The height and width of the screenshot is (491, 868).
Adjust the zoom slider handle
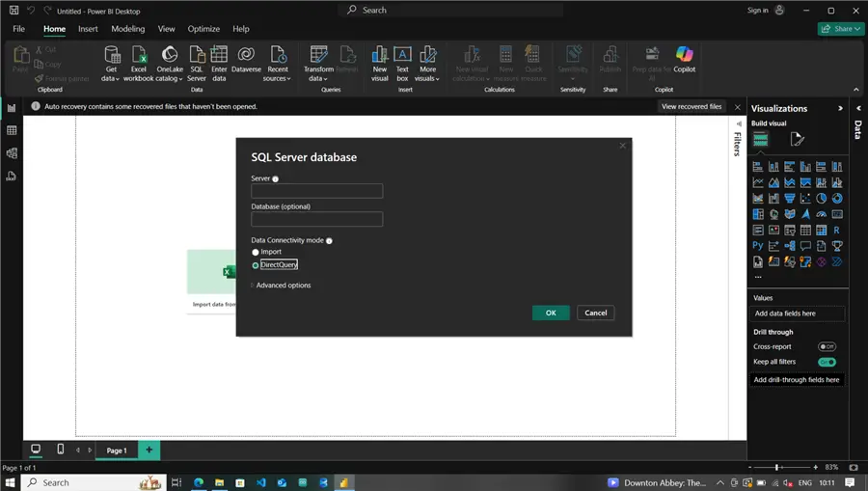(776, 468)
